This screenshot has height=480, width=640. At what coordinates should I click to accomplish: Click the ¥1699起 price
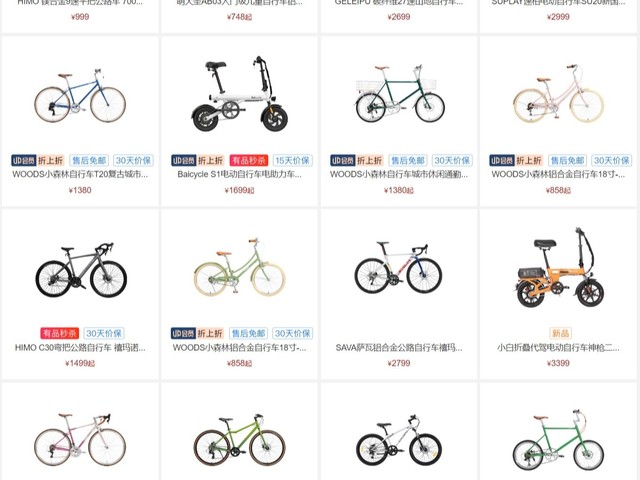tap(240, 190)
